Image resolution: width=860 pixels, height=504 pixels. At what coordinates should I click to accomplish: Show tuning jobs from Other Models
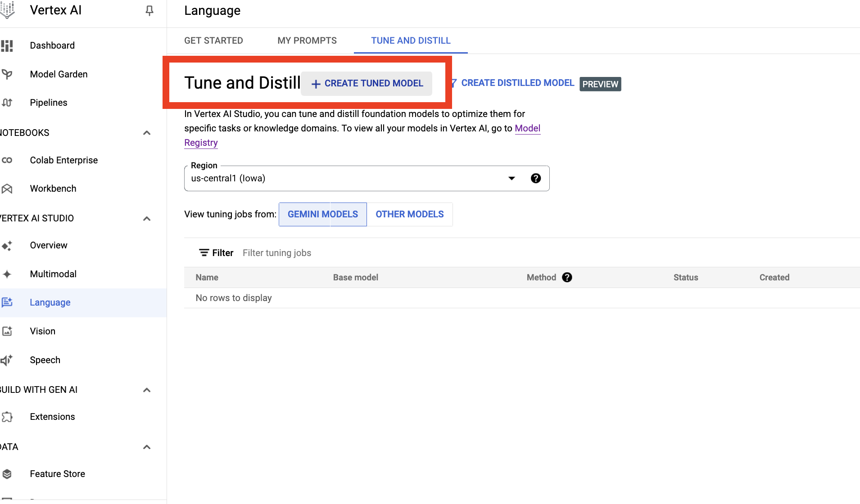point(410,214)
